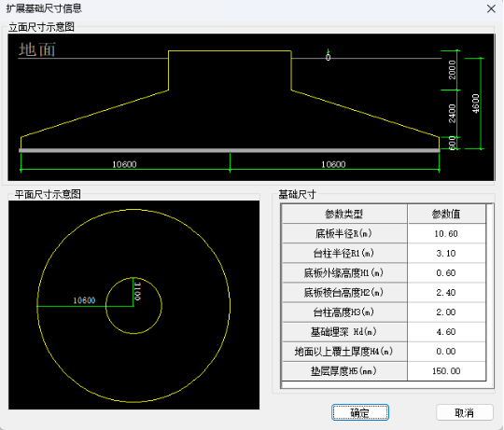This screenshot has height=430, width=504.
Task: Click the 参数类型 column header
Action: click(344, 214)
